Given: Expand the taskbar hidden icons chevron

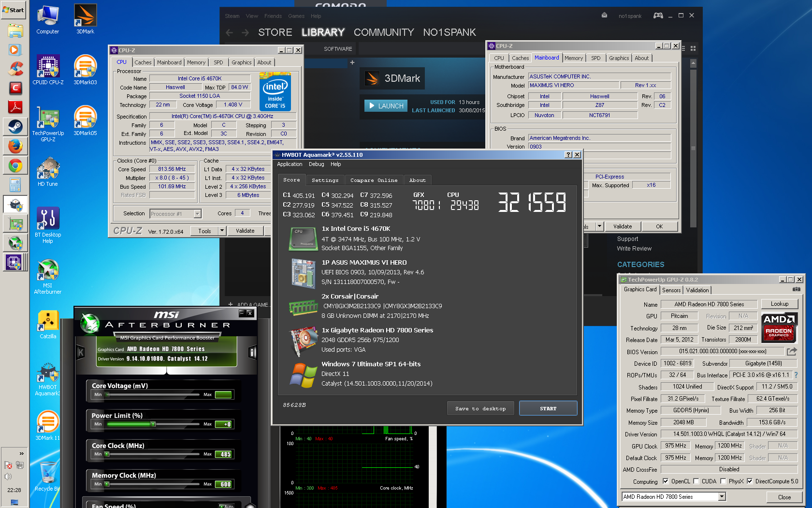Looking at the screenshot, I should point(21,453).
